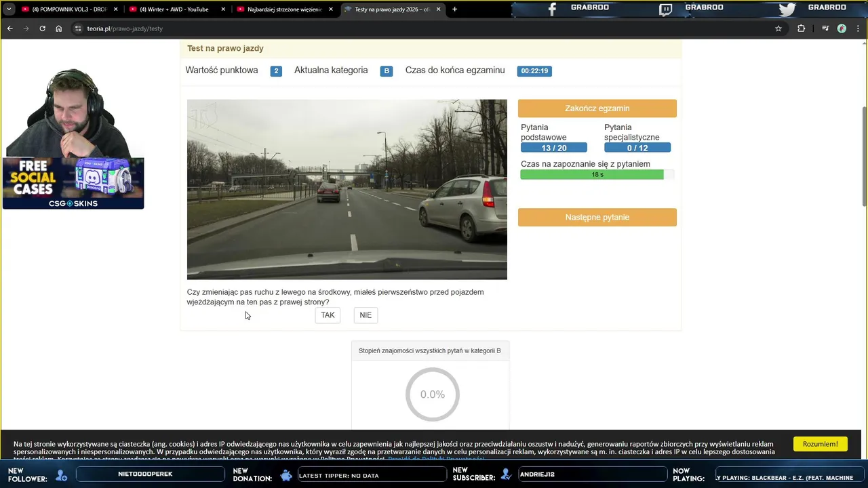Image resolution: width=868 pixels, height=488 pixels.
Task: Click the LATEST TIPPER: NO DATA field
Action: pyautogui.click(x=372, y=475)
